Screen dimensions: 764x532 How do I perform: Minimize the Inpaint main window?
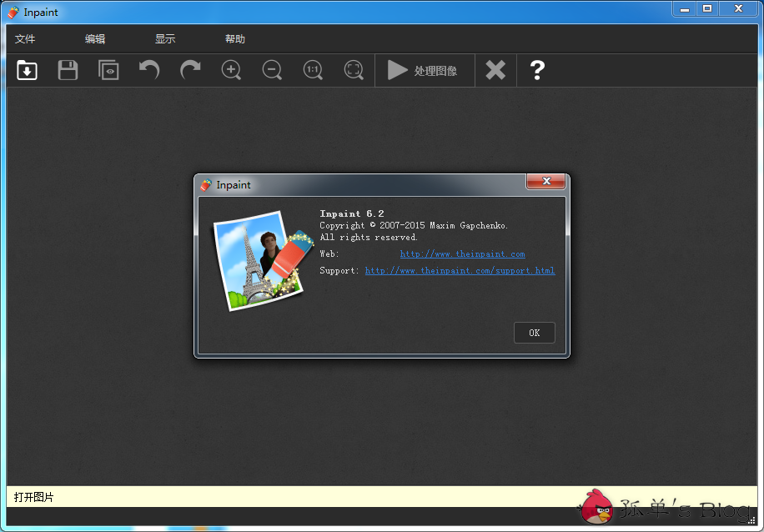(685, 9)
